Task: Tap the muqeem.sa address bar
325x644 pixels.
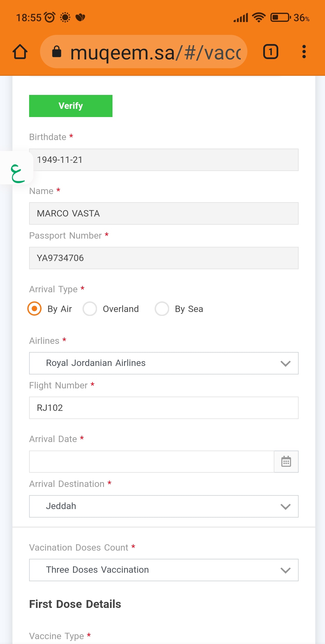Action: [x=144, y=52]
